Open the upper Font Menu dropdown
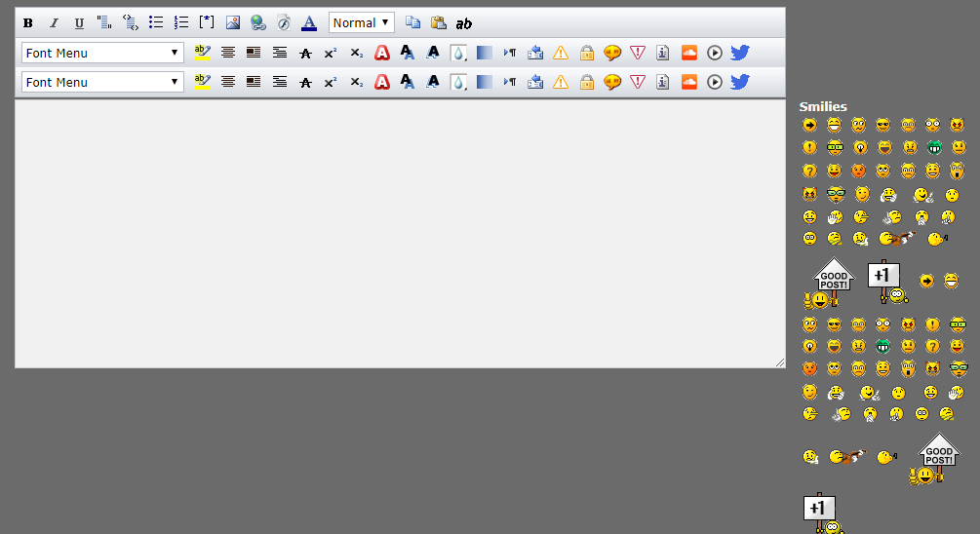 (102, 53)
